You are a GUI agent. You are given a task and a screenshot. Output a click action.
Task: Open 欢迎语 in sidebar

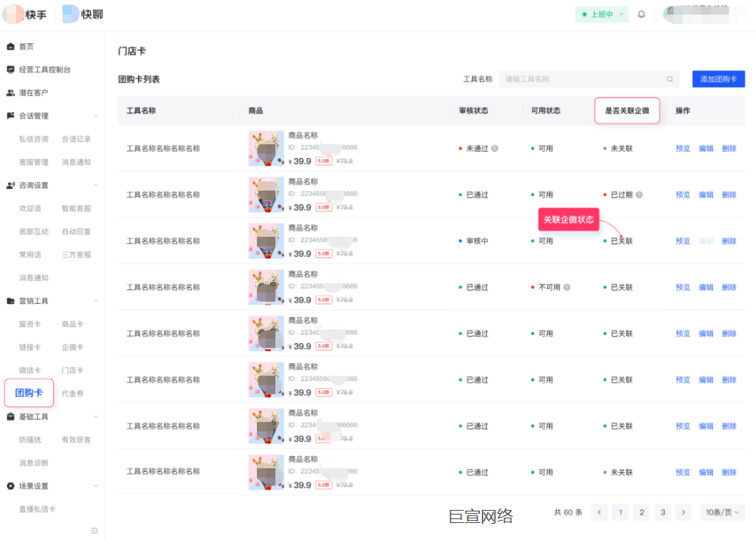[30, 208]
